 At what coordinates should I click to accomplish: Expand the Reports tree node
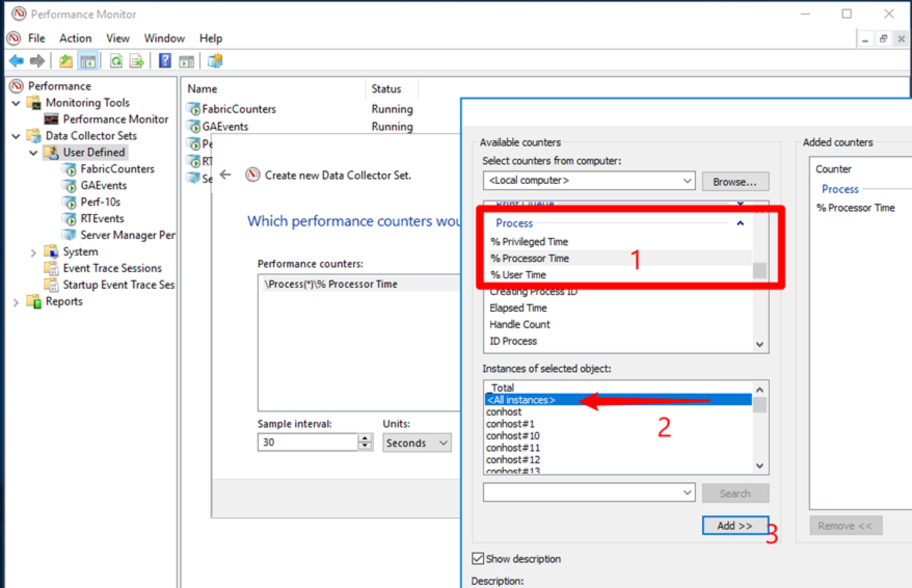click(x=16, y=302)
